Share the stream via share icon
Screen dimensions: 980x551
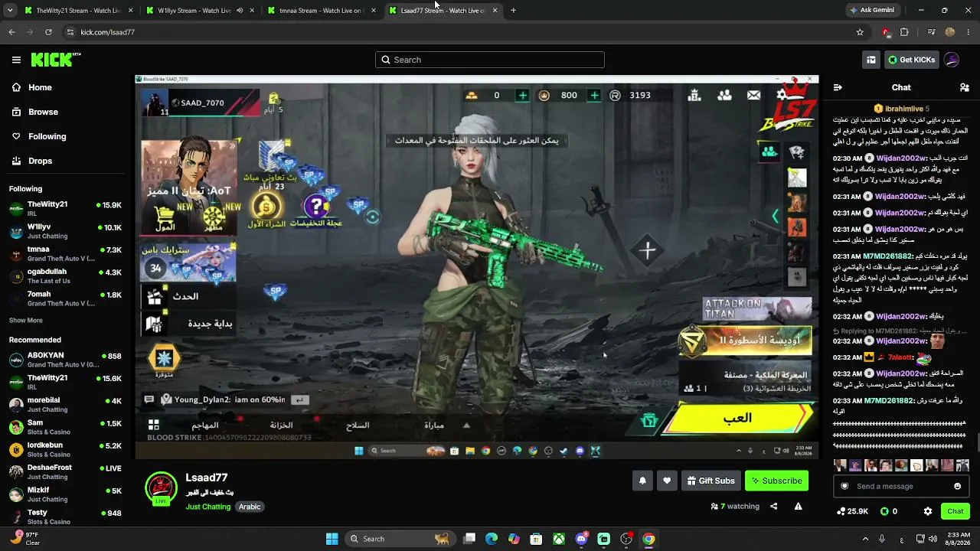(x=773, y=506)
